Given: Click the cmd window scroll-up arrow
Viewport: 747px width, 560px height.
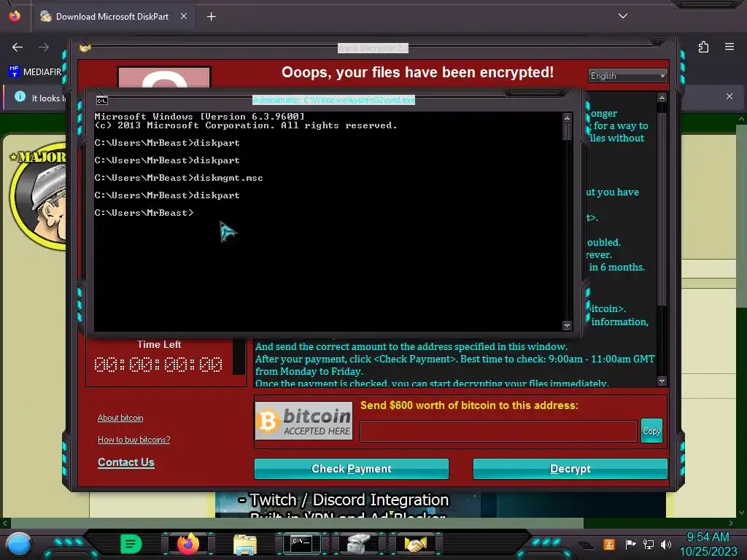Looking at the screenshot, I should [x=567, y=117].
